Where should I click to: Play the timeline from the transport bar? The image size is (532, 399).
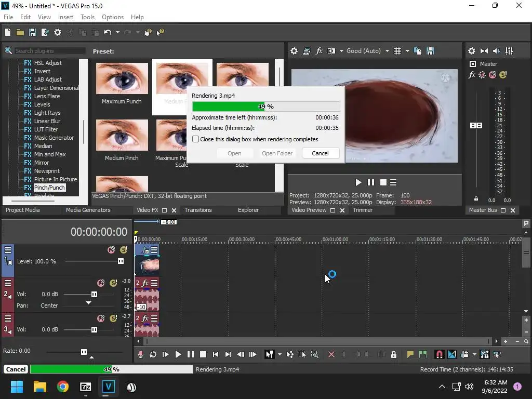[178, 354]
